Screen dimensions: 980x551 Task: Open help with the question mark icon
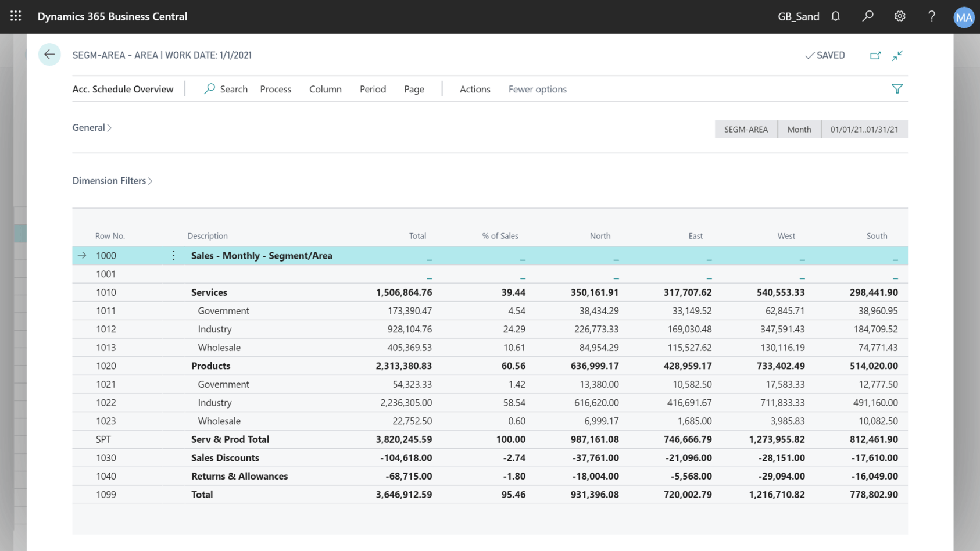tap(931, 16)
